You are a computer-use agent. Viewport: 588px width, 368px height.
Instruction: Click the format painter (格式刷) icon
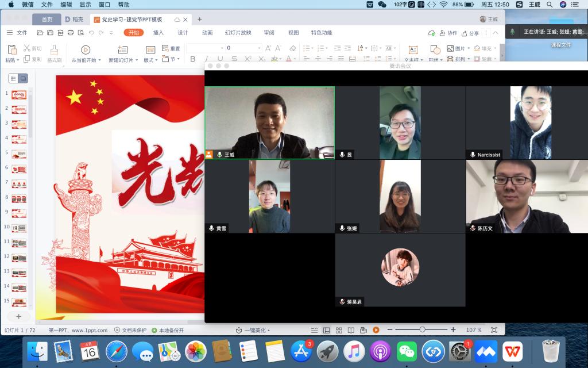(55, 50)
